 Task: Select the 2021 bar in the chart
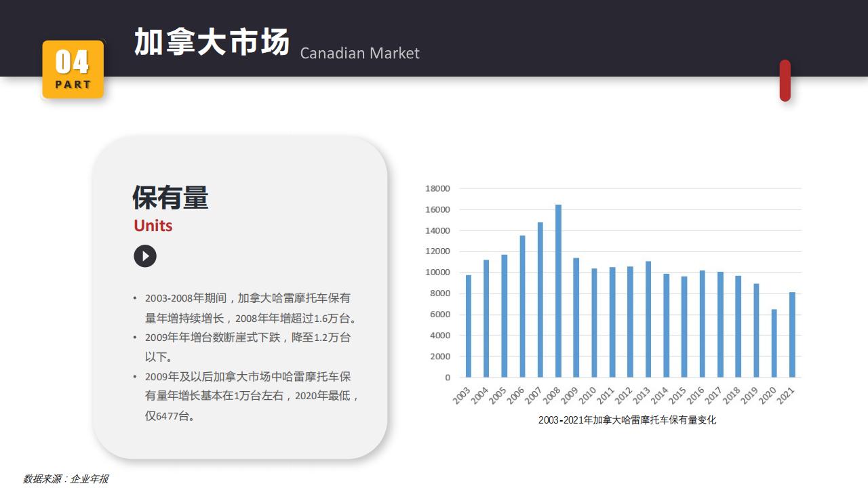click(x=792, y=335)
